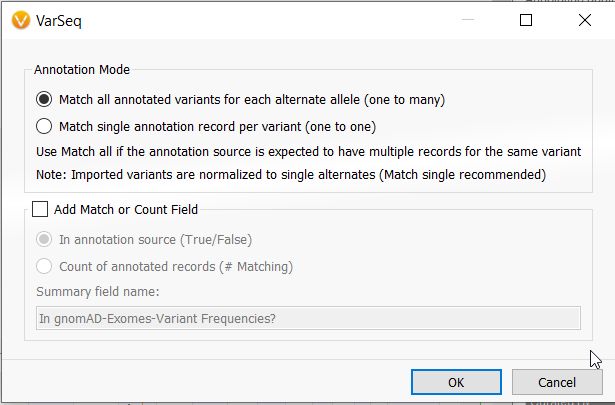Click the Summary field name label
Viewport: 615px width, 405px height.
pos(98,292)
